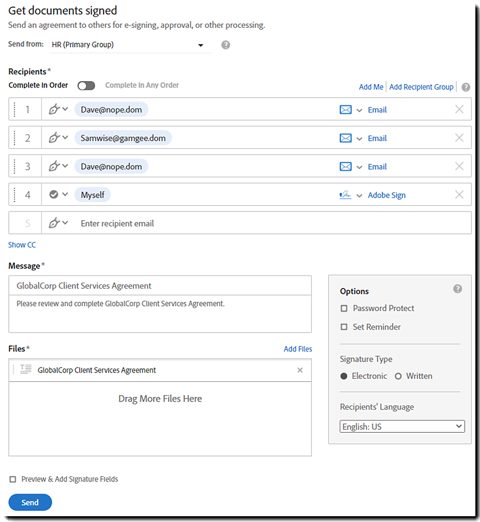Click Email authentication link for recipient 3

tap(377, 166)
